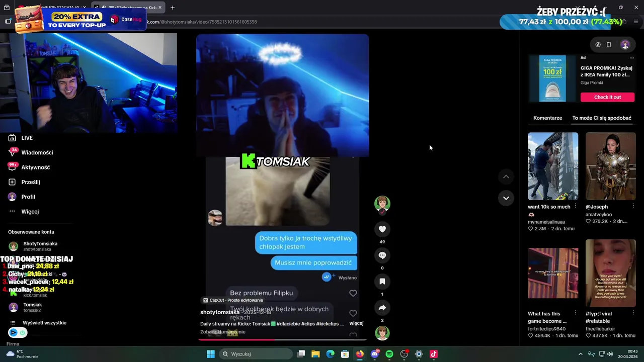Open the @Joseph armor video thumbnail
Viewport: 644px width, 362px height.
point(611,166)
